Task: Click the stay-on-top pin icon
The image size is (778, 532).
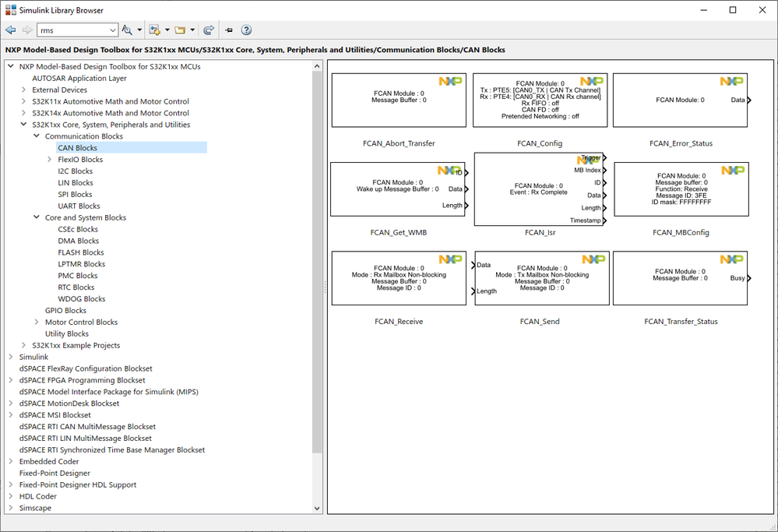Action: pos(229,30)
